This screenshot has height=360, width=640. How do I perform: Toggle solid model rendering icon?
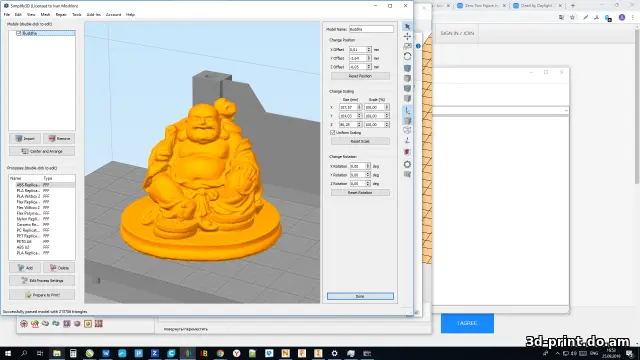[407, 120]
